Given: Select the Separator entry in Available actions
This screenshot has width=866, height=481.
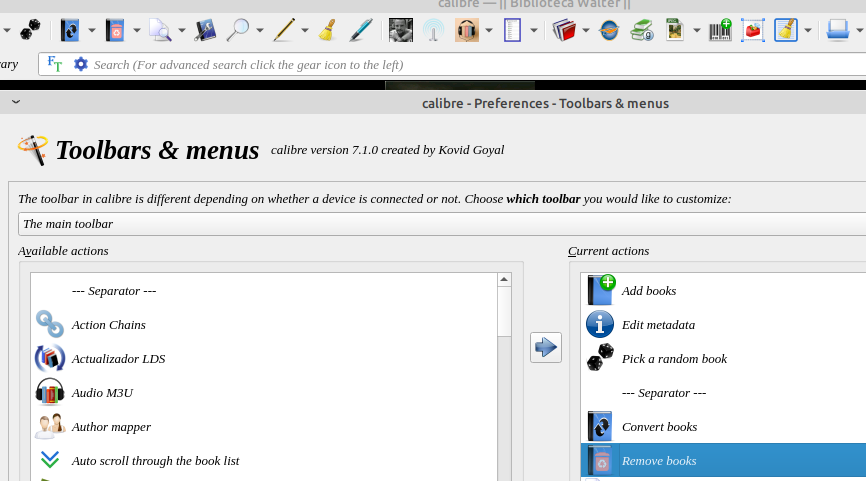Looking at the screenshot, I should (x=264, y=290).
